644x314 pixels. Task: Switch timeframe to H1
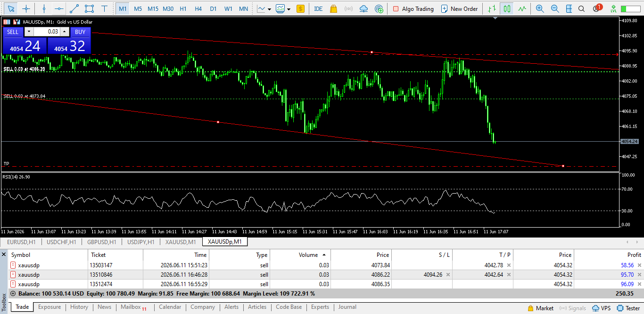point(183,8)
